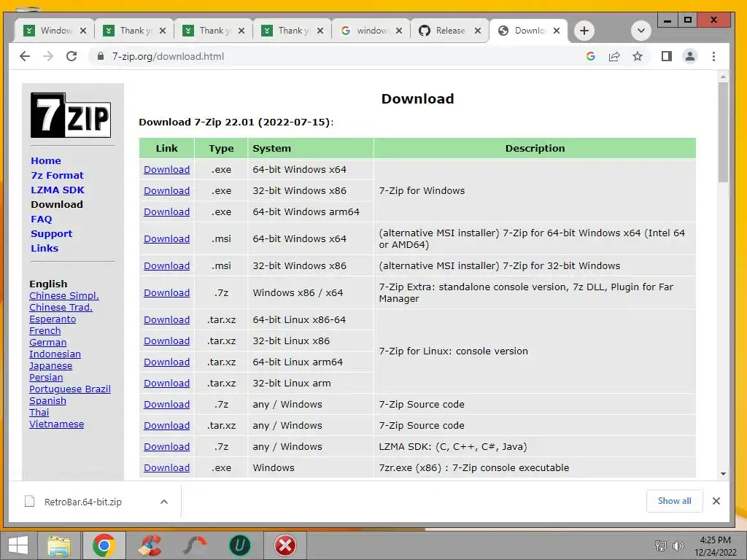Open CCleaner icon in taskbar
The height and width of the screenshot is (560, 747).
150,545
